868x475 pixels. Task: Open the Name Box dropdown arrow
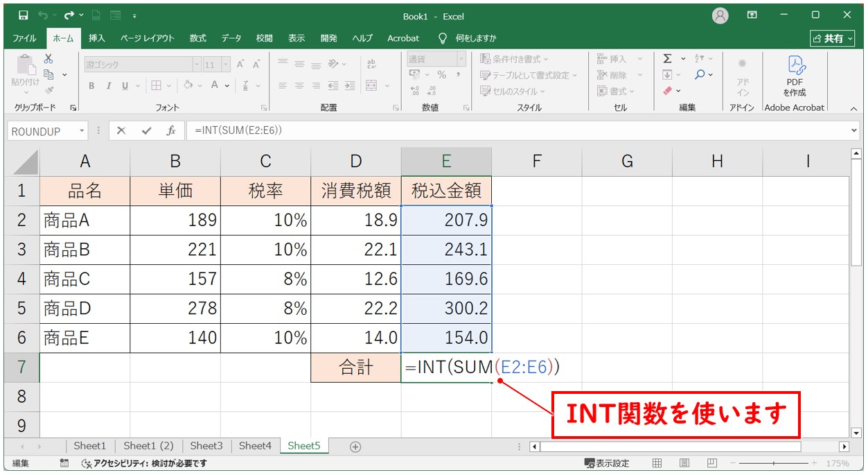pos(82,131)
